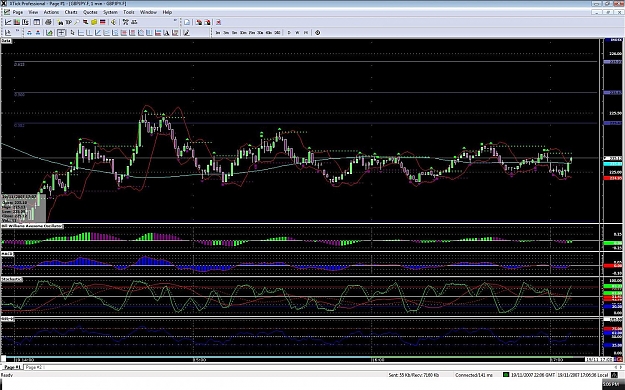
Task: Open the System menu
Action: (110, 12)
